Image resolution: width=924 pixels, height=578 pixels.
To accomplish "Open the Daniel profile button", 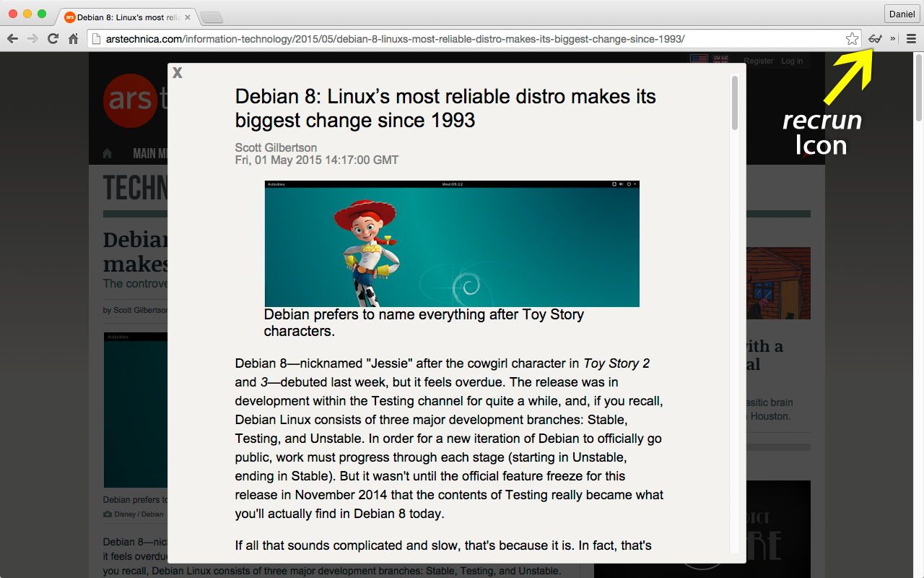I will [x=902, y=14].
